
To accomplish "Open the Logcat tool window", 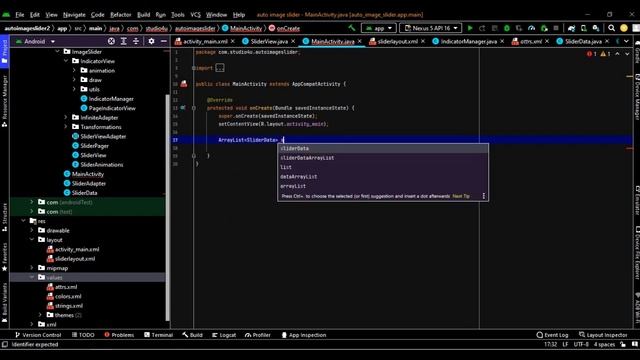I will tap(224, 335).
